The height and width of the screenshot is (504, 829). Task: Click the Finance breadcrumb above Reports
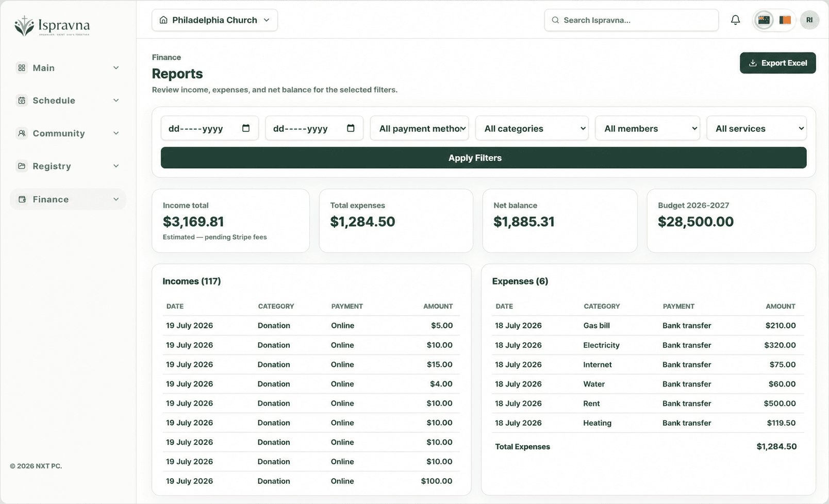coord(167,57)
